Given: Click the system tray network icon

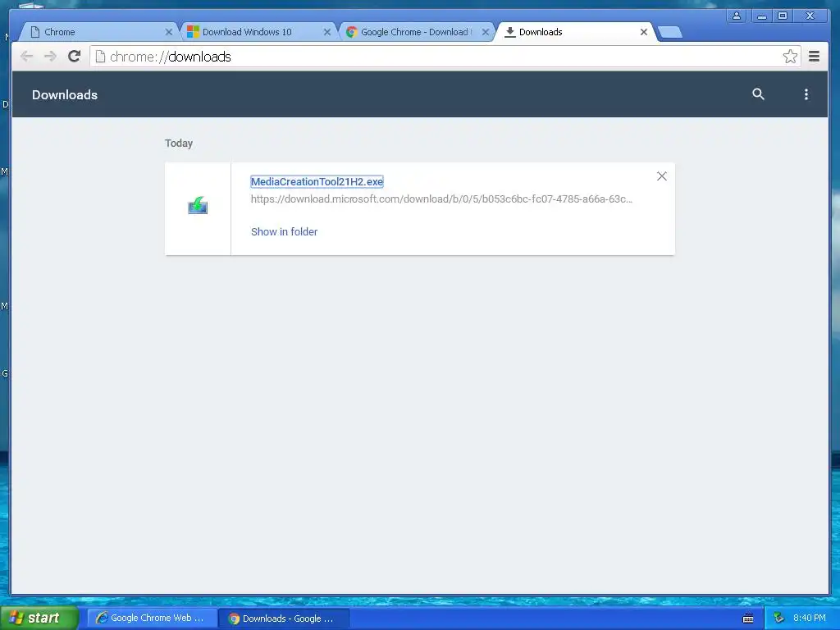Looking at the screenshot, I should pos(779,619).
